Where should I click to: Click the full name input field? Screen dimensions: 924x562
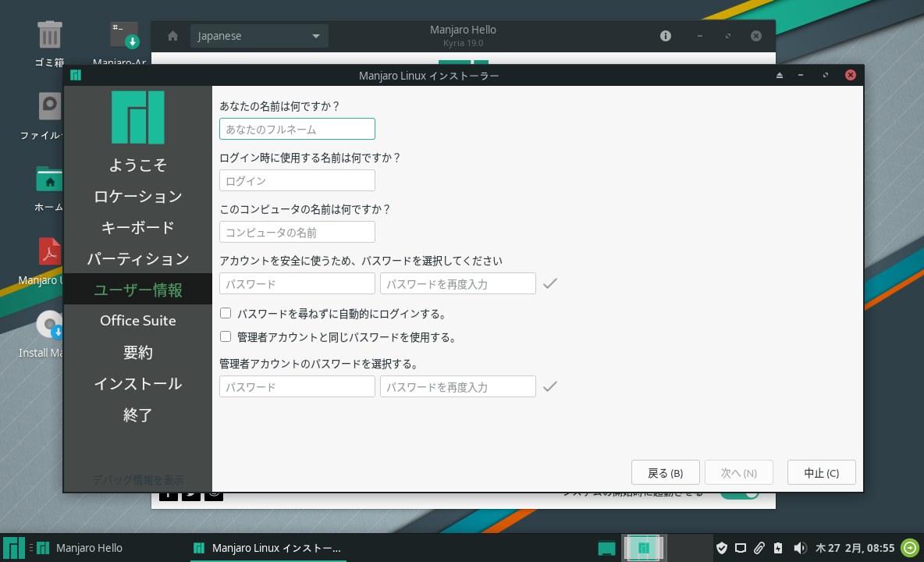point(297,129)
